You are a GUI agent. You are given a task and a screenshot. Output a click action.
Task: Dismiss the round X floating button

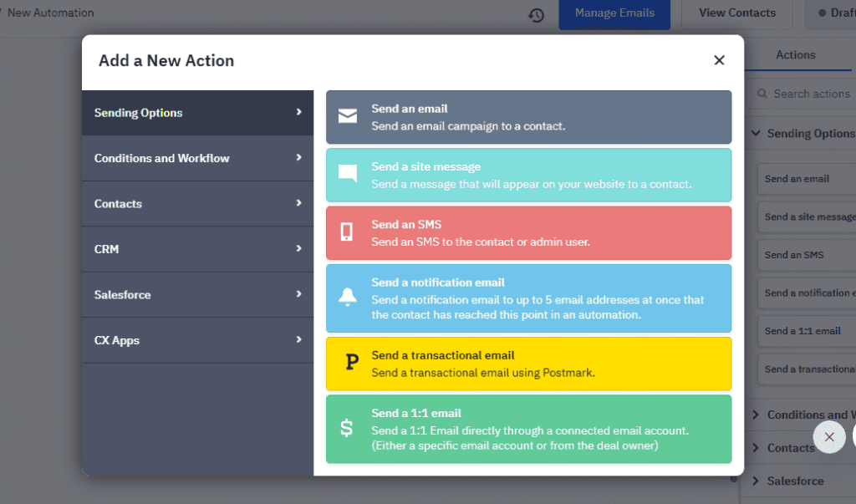click(x=828, y=437)
